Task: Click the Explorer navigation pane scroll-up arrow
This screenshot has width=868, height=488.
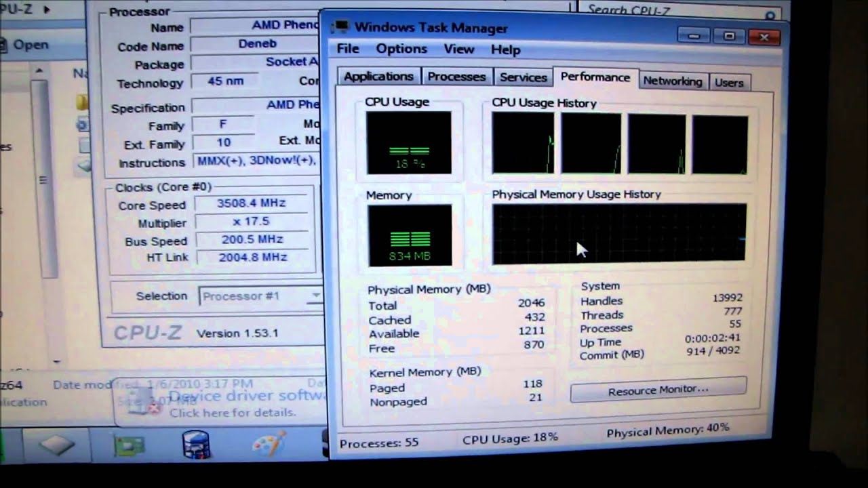Action: pos(39,70)
